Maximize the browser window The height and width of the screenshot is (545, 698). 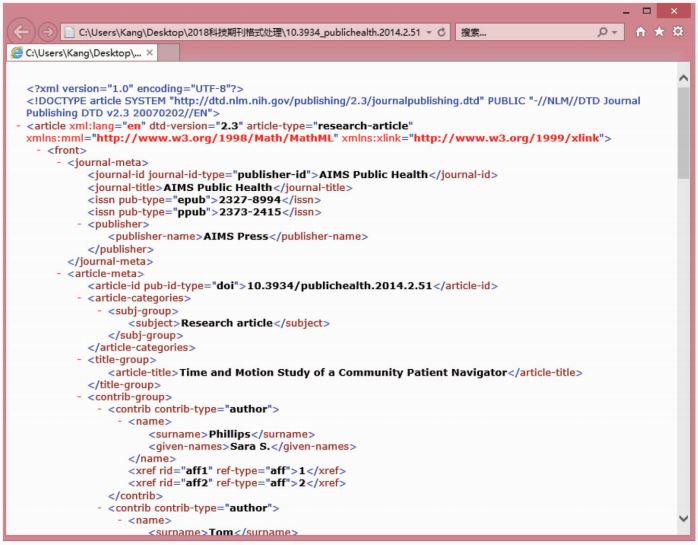click(x=647, y=11)
